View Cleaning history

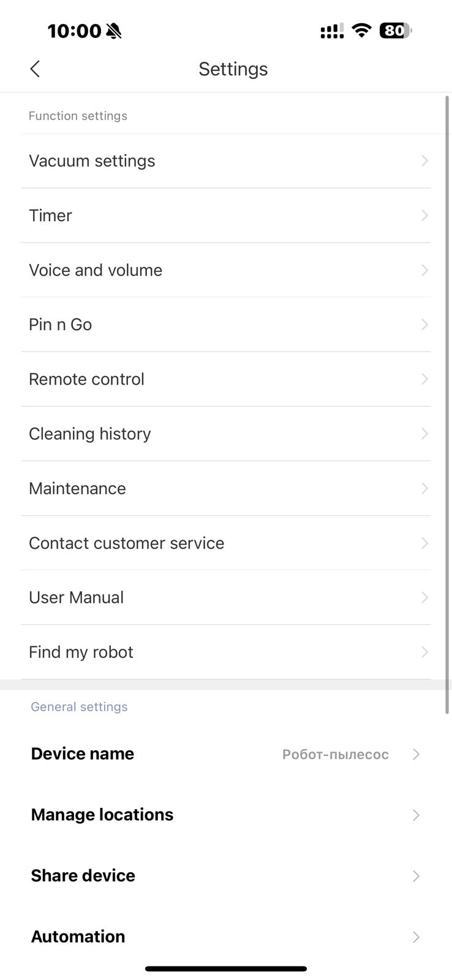(226, 434)
